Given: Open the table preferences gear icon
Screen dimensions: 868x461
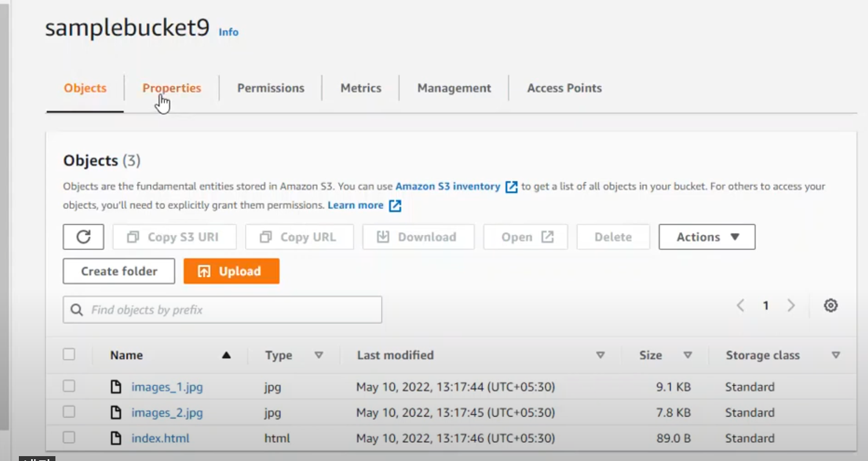Looking at the screenshot, I should click(x=831, y=306).
